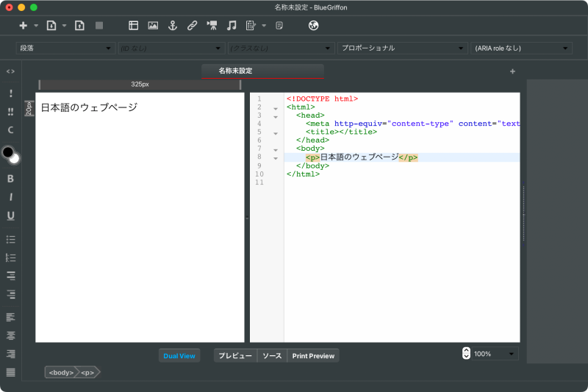The width and height of the screenshot is (588, 392).
Task: Select the 名称未設定 document tab
Action: [x=262, y=71]
